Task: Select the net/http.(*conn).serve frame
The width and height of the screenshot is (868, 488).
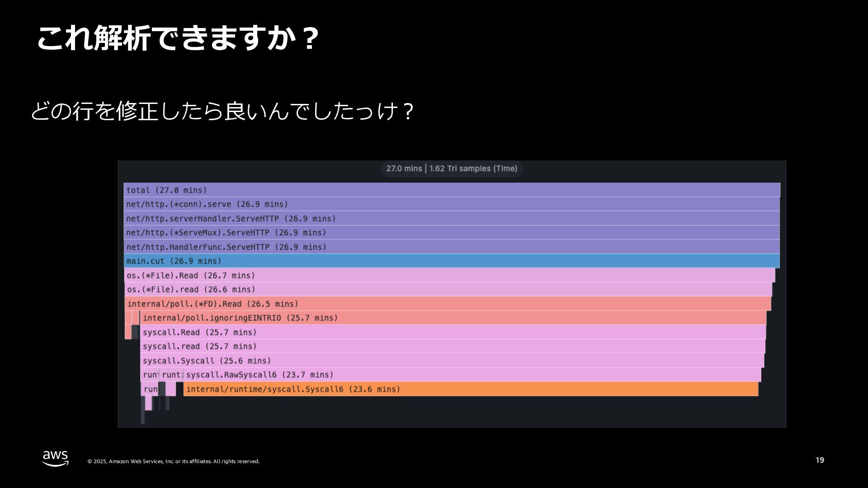Action: 452,204
